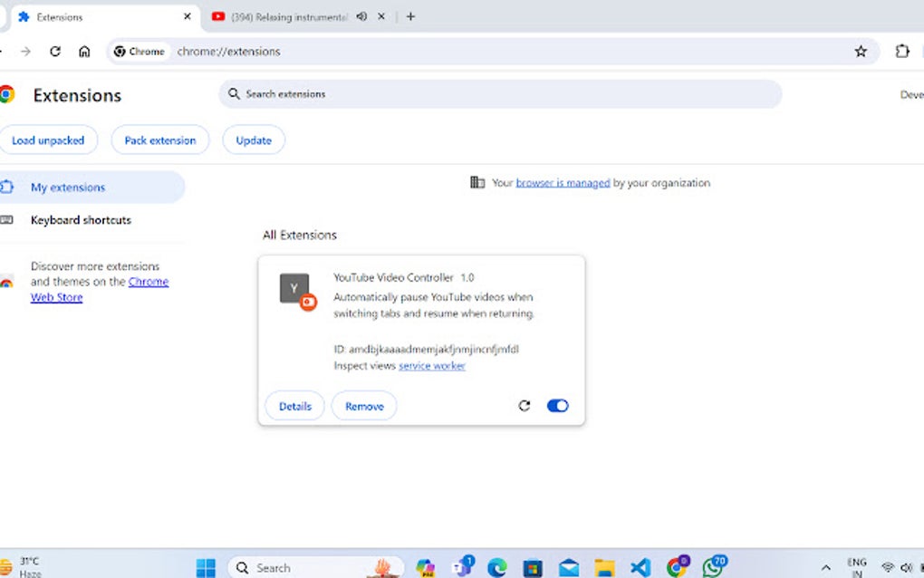Reload the page using the refresh icon
The image size is (924, 578).
54,52
